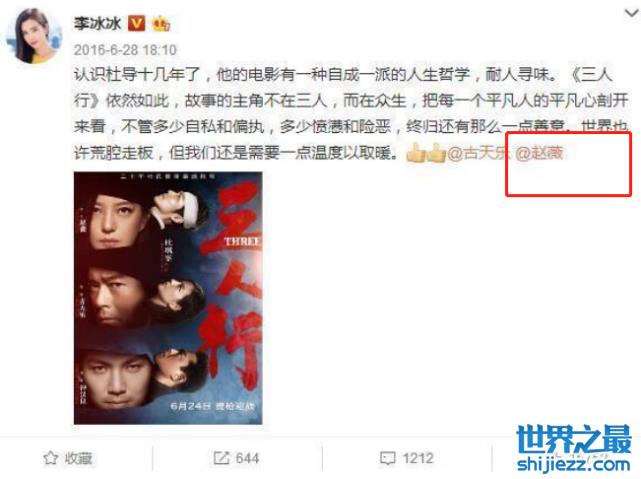641x479 pixels.
Task: Click the repost share icon
Action: pyautogui.click(x=221, y=458)
